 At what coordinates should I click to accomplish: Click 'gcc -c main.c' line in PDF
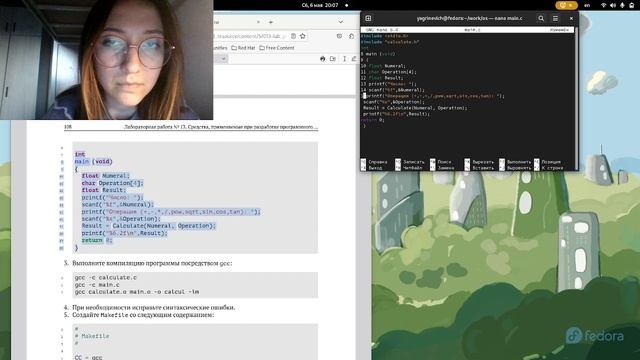pos(97,285)
